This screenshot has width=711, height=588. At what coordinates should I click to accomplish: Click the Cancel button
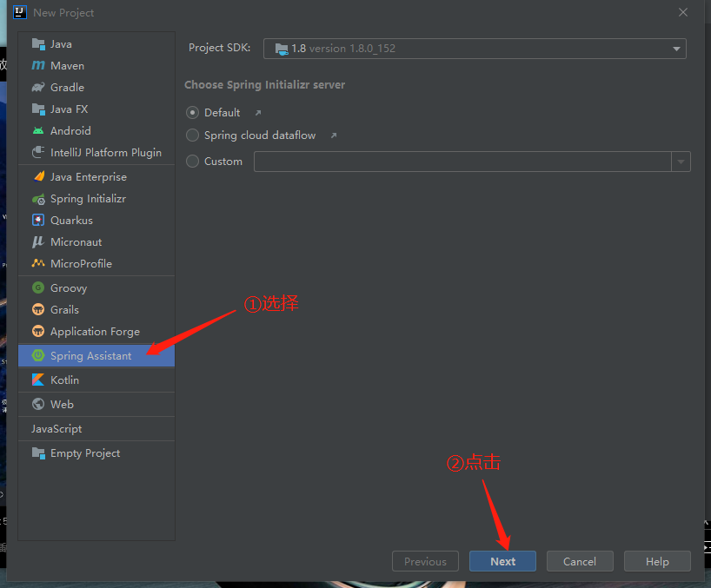pos(580,561)
